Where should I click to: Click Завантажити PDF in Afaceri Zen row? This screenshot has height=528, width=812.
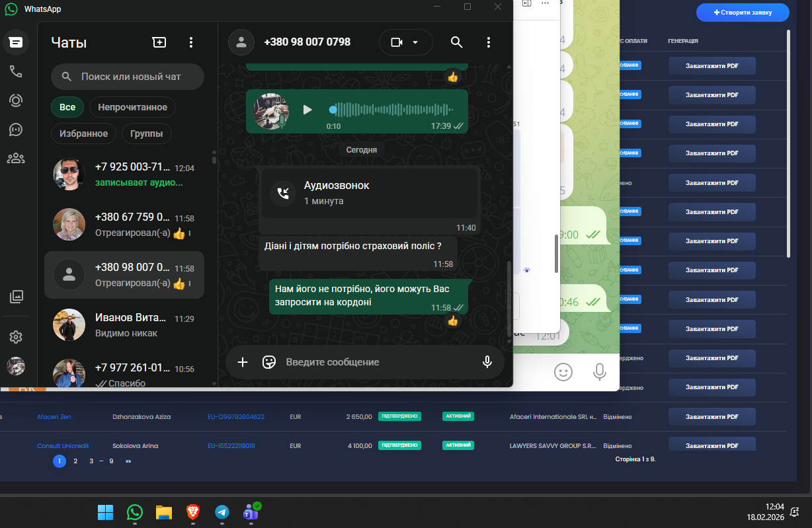point(711,417)
